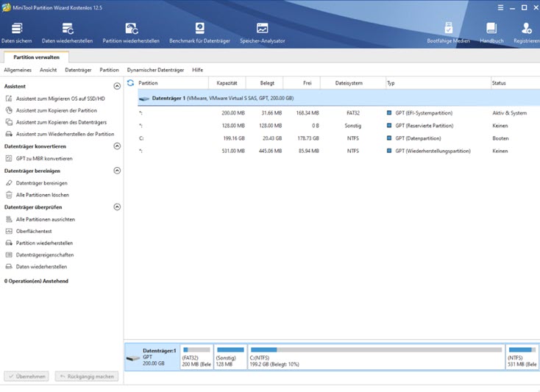This screenshot has width=540, height=392.
Task: Select NTFS 531 MB block in disk map
Action: (x=522, y=357)
